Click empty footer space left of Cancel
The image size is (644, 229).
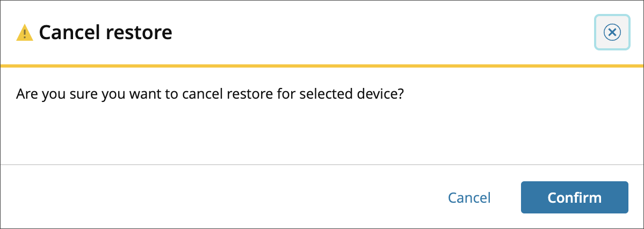(215, 197)
